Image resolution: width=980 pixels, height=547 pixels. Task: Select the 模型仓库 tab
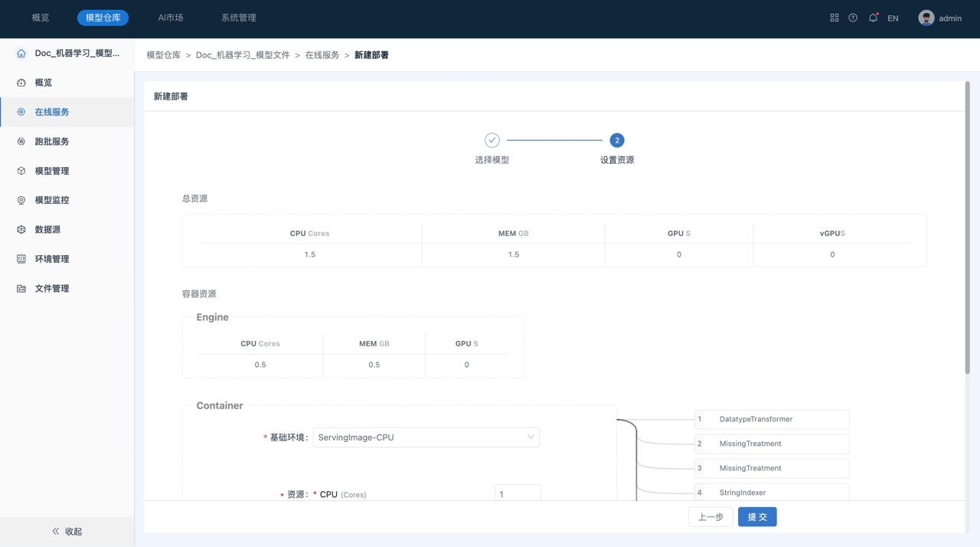click(x=103, y=18)
